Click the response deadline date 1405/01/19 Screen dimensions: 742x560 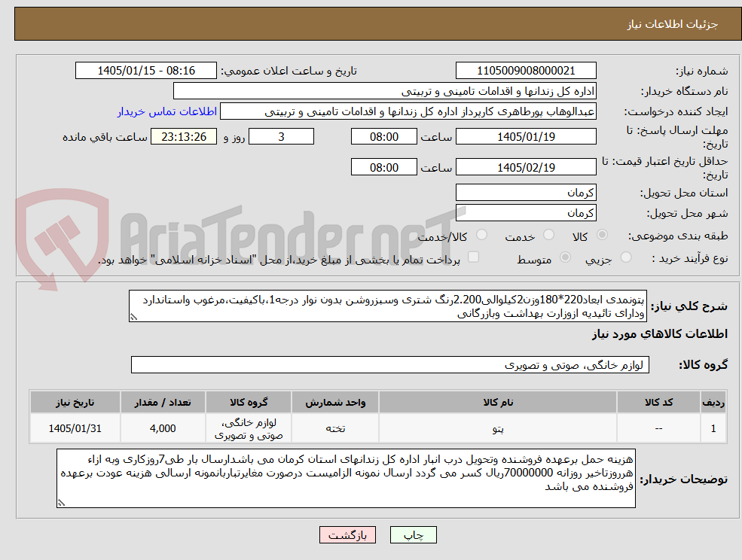click(x=526, y=137)
